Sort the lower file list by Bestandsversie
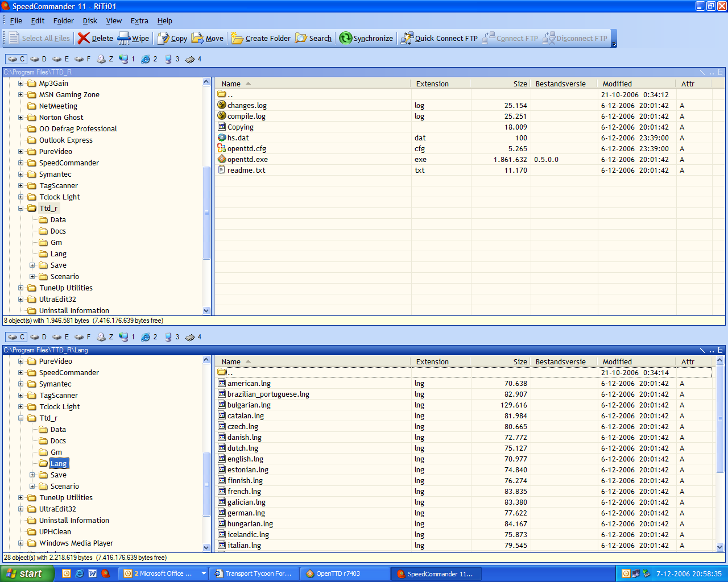The image size is (728, 582). click(564, 361)
